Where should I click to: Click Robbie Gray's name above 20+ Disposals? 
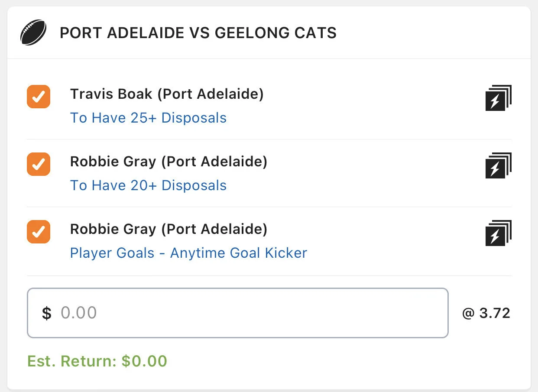[x=169, y=162]
